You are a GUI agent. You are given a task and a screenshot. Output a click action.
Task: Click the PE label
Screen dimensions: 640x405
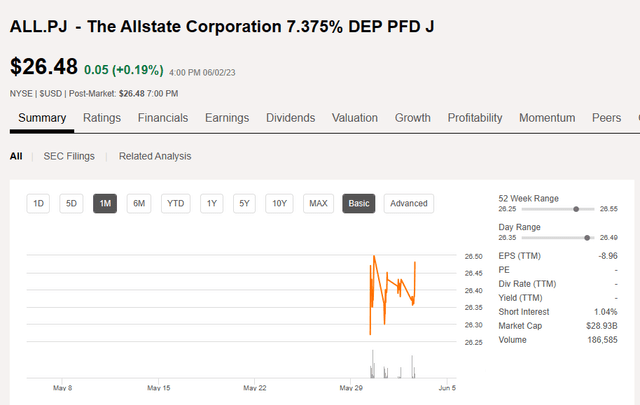[504, 270]
